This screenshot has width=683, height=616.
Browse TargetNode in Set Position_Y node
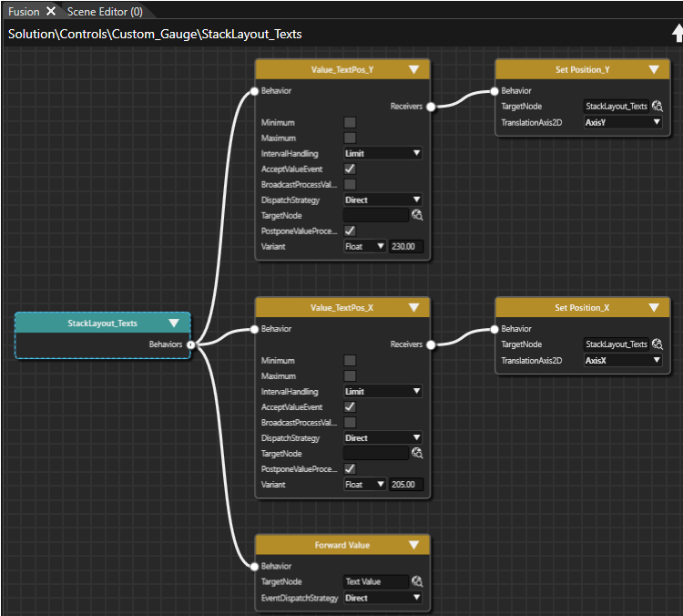point(658,106)
